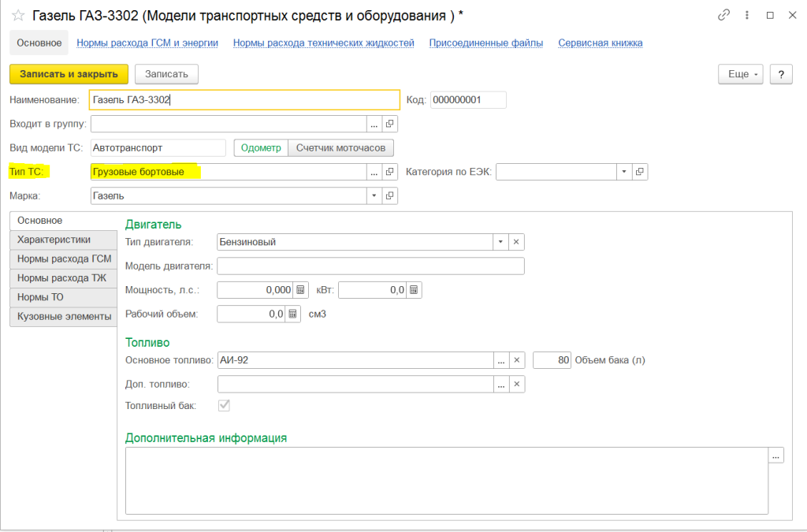Expand the Марка dropdown list
This screenshot has height=532, width=807.
point(374,195)
